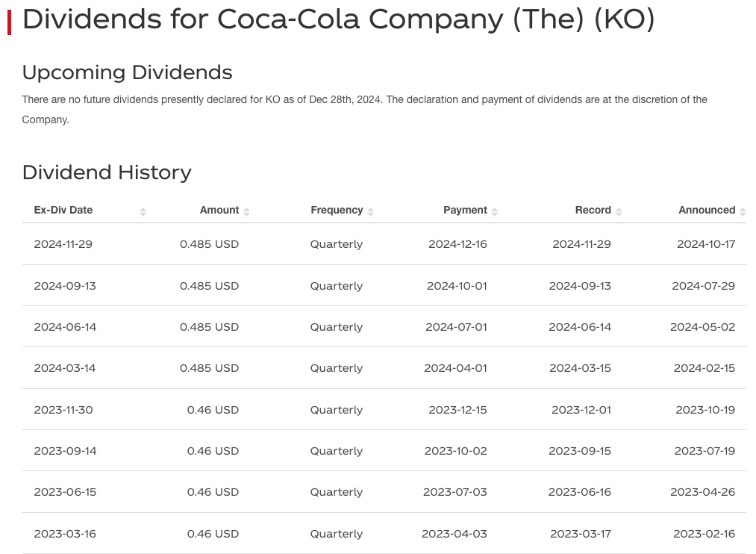The height and width of the screenshot is (554, 756).
Task: Select the Record column header text
Action: coord(593,211)
